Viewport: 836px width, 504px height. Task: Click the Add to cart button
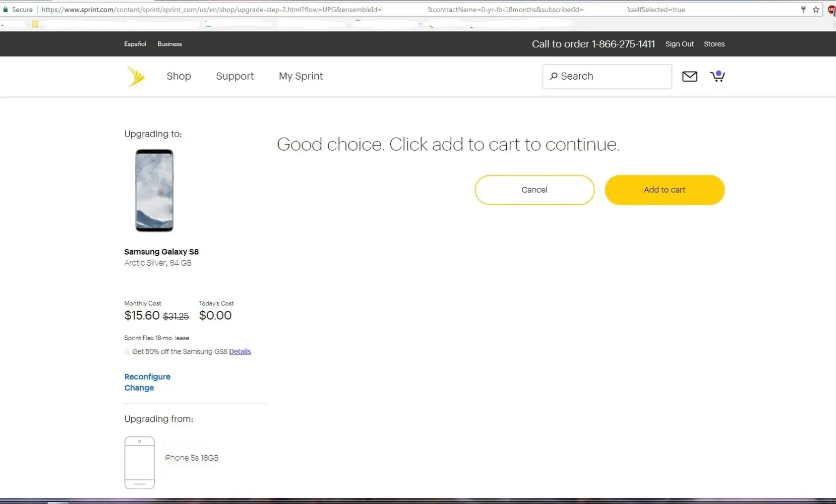[665, 190]
